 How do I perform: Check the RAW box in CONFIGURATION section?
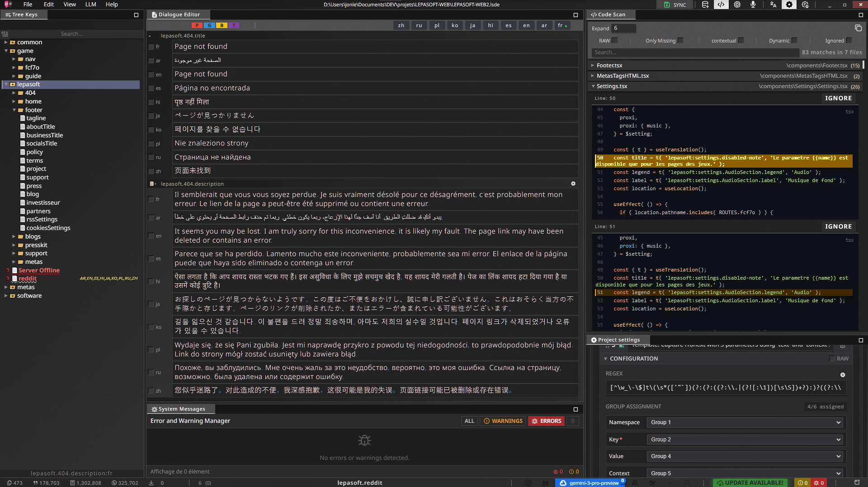click(x=832, y=358)
